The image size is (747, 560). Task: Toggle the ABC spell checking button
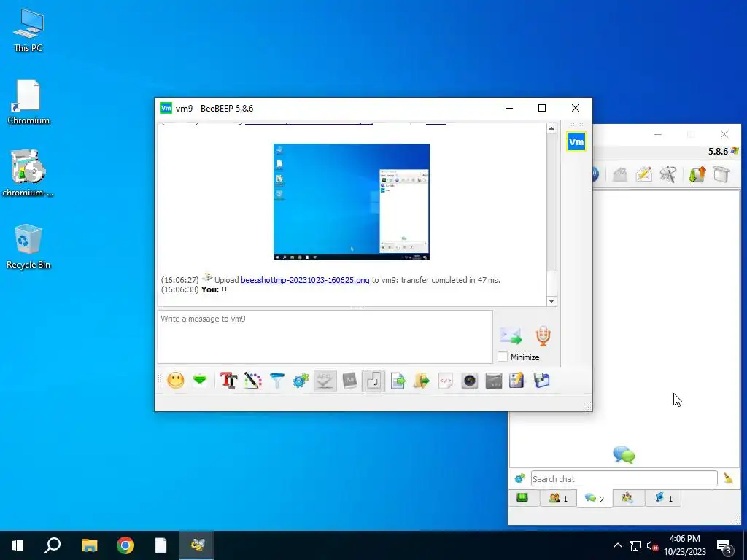[325, 381]
